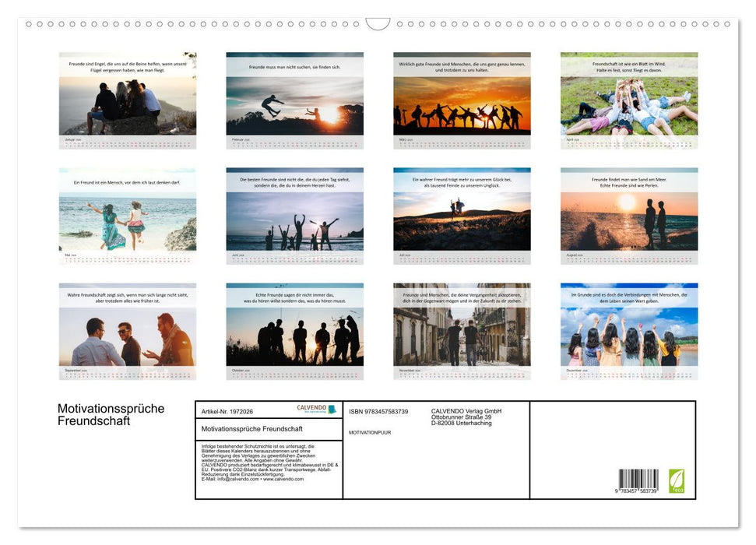This screenshot has width=756, height=545.
Task: Select the ISBN 9783457583739 text
Action: tap(378, 410)
